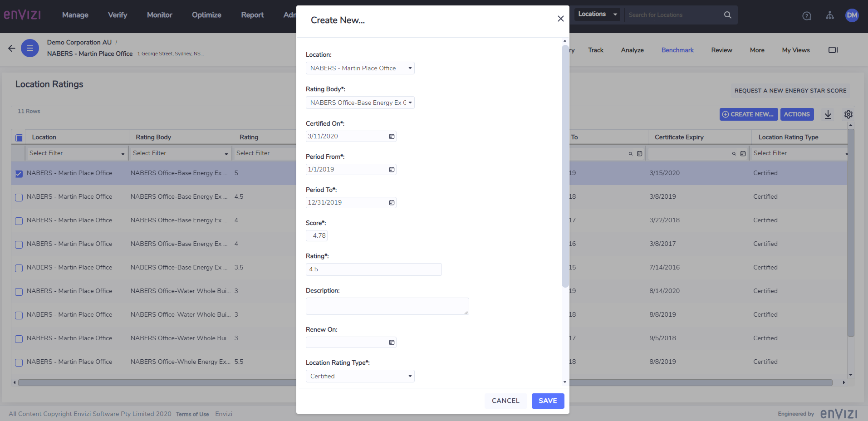Screen dimensions: 868x421
Task: Click the Envizi logo
Action: tap(22, 15)
